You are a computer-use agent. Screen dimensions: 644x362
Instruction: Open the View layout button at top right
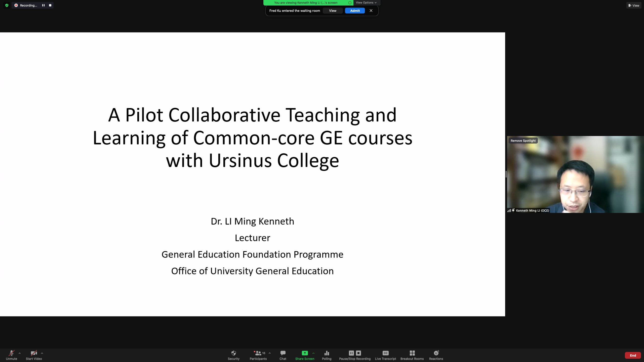coord(634,5)
